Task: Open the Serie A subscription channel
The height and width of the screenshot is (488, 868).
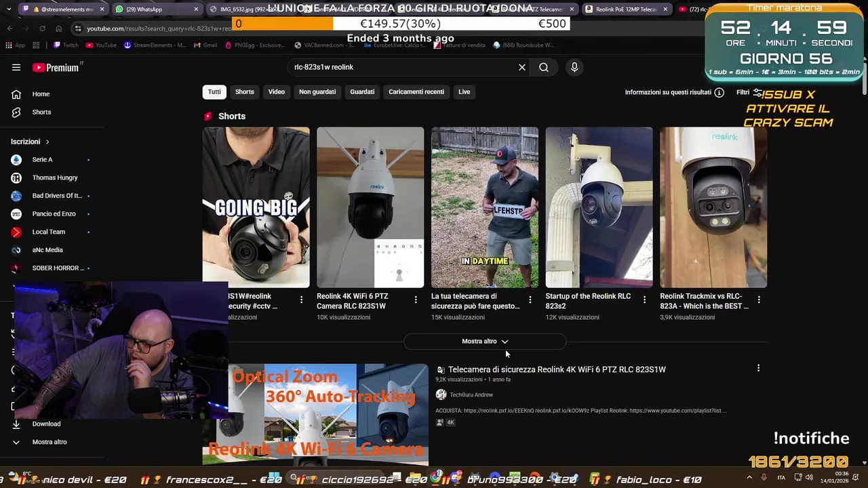Action: 50,159
